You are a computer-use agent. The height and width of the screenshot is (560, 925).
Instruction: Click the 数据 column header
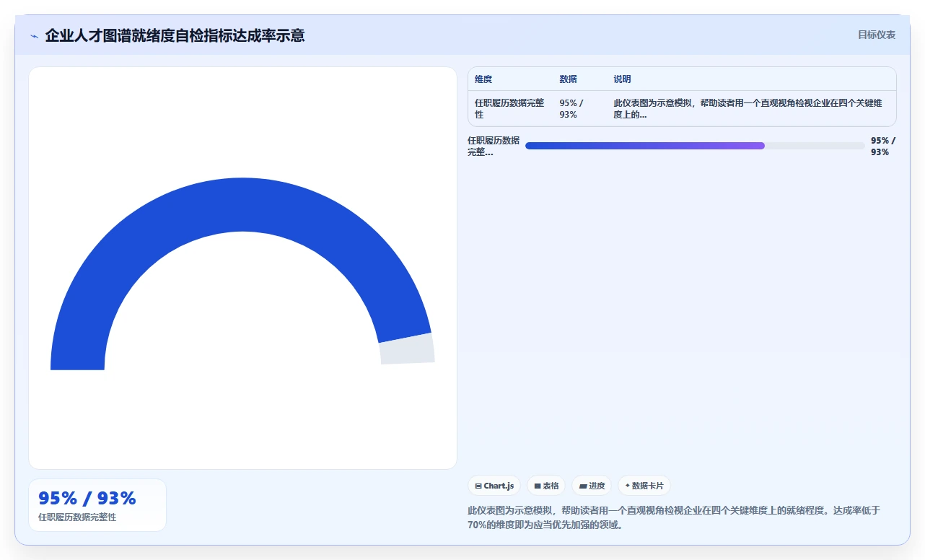click(568, 79)
